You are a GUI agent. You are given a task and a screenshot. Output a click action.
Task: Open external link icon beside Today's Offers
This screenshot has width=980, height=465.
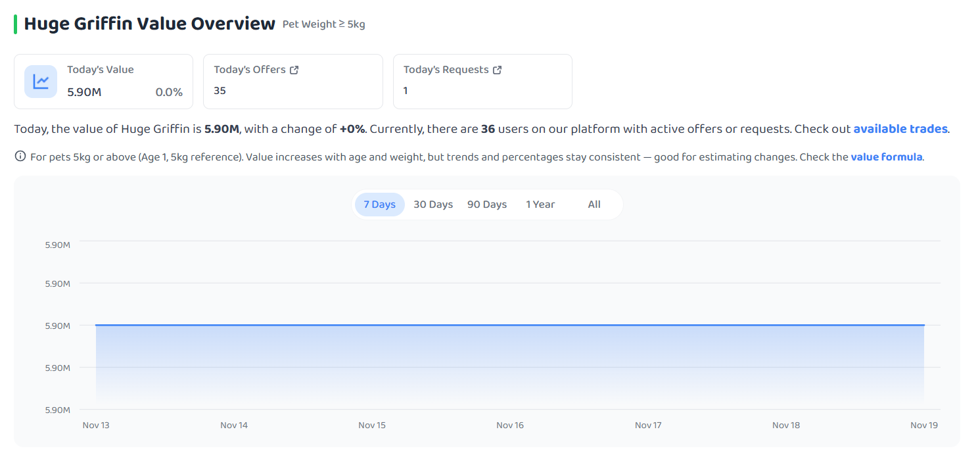294,70
